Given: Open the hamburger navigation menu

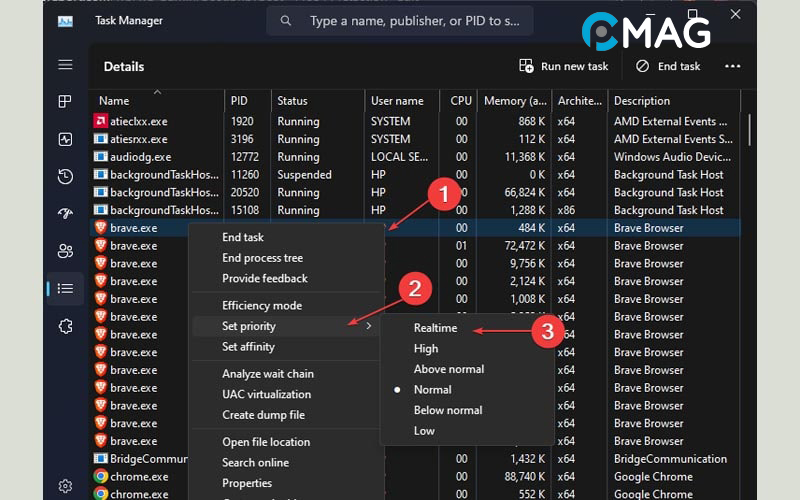Looking at the screenshot, I should point(65,65).
